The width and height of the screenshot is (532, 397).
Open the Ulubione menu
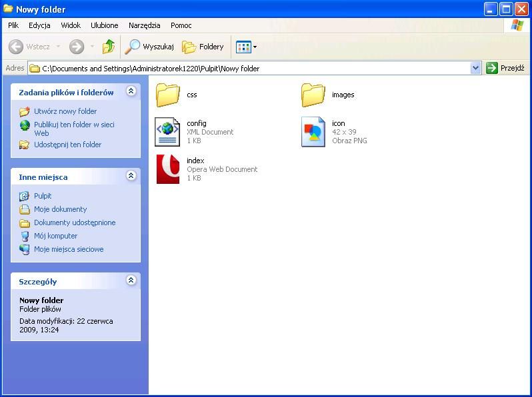pyautogui.click(x=105, y=25)
